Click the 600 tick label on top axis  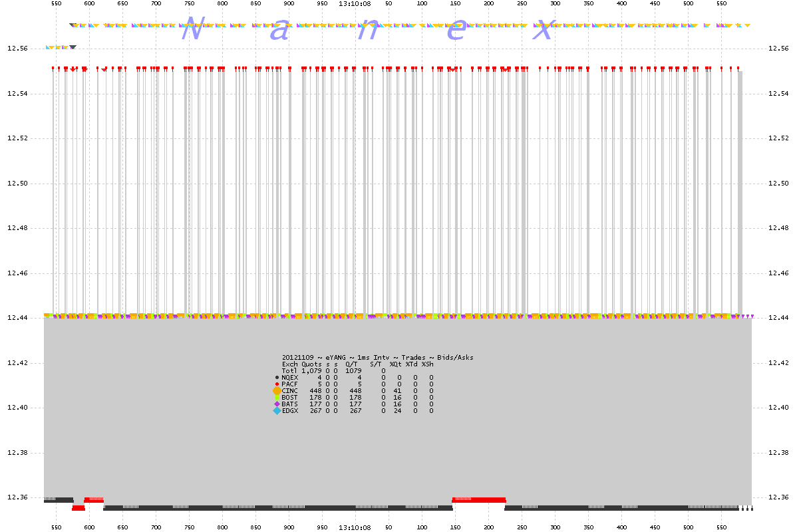(x=89, y=3)
